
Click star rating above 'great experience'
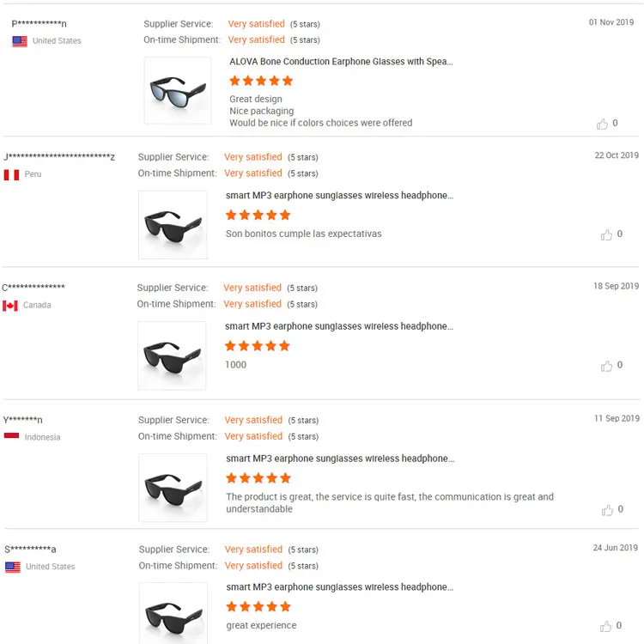[258, 606]
